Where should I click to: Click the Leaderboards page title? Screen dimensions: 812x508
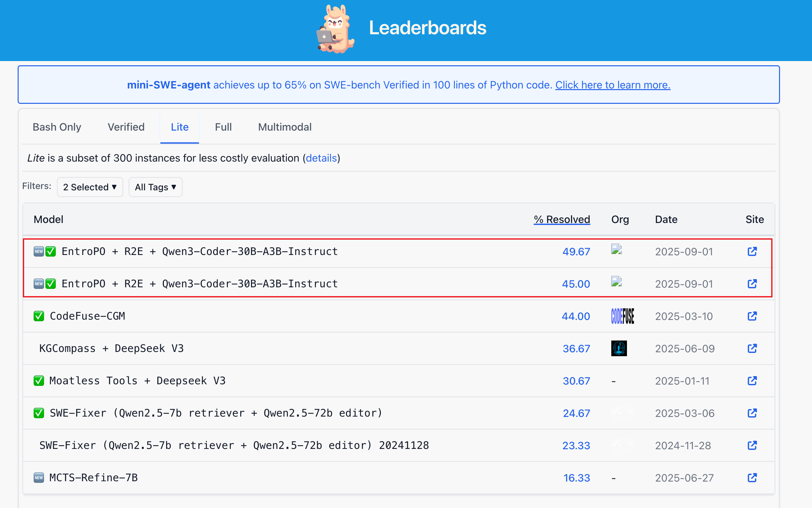428,27
